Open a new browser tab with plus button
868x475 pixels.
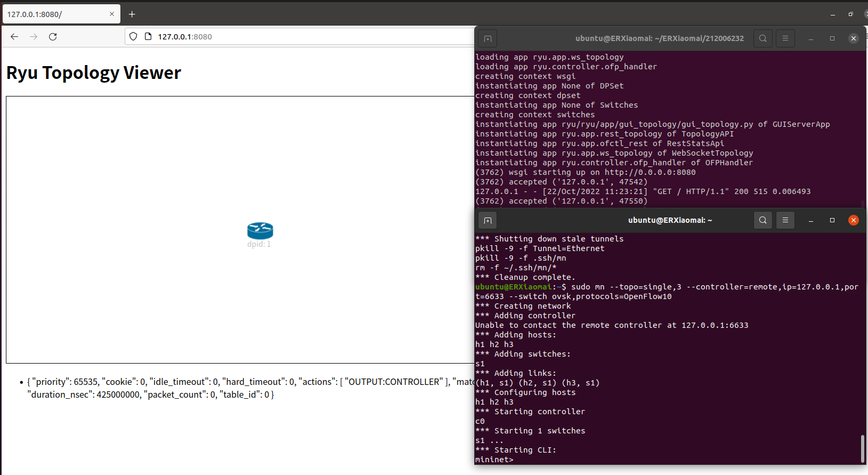[x=132, y=14]
